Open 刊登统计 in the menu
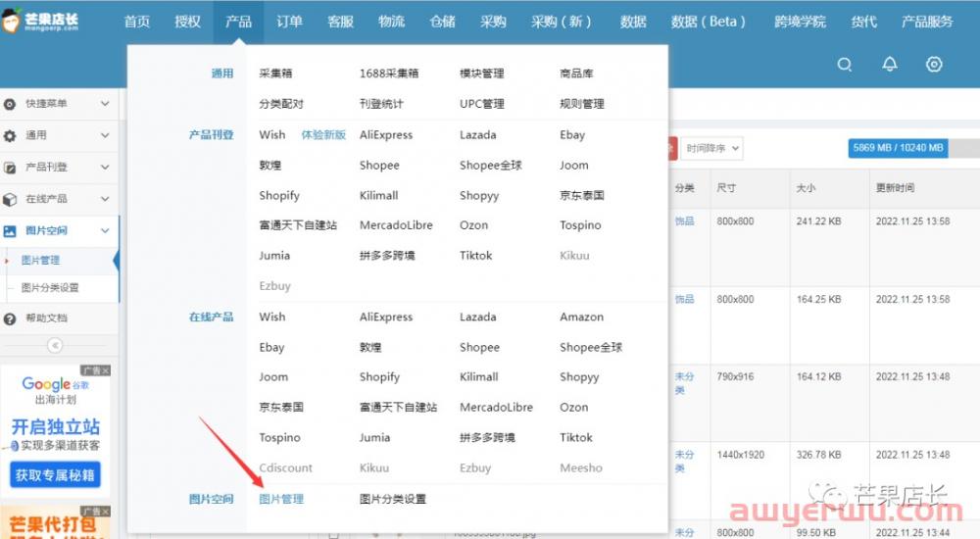Image resolution: width=980 pixels, height=539 pixels. point(381,104)
